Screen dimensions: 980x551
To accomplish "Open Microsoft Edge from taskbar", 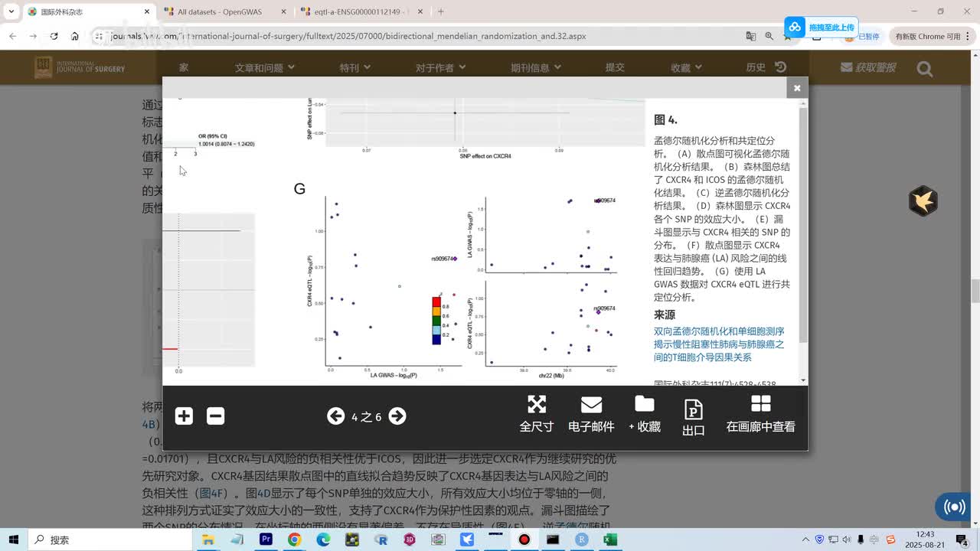I will pos(323,540).
